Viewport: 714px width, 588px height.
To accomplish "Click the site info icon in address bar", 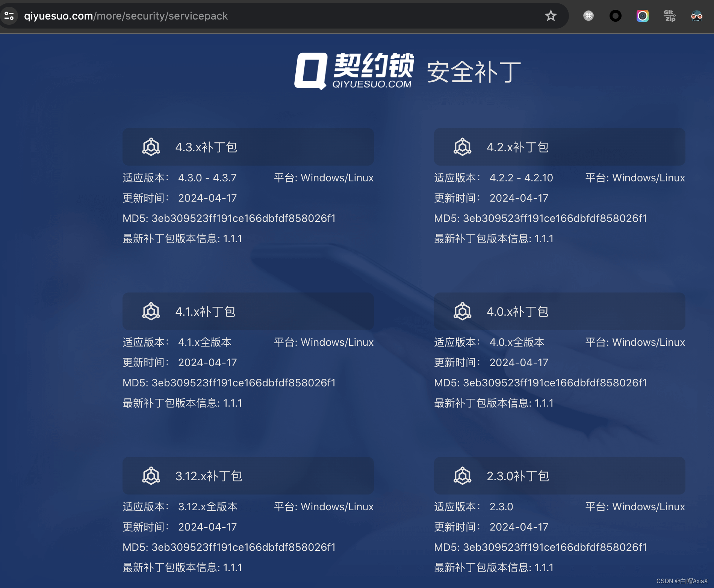I will click(9, 16).
